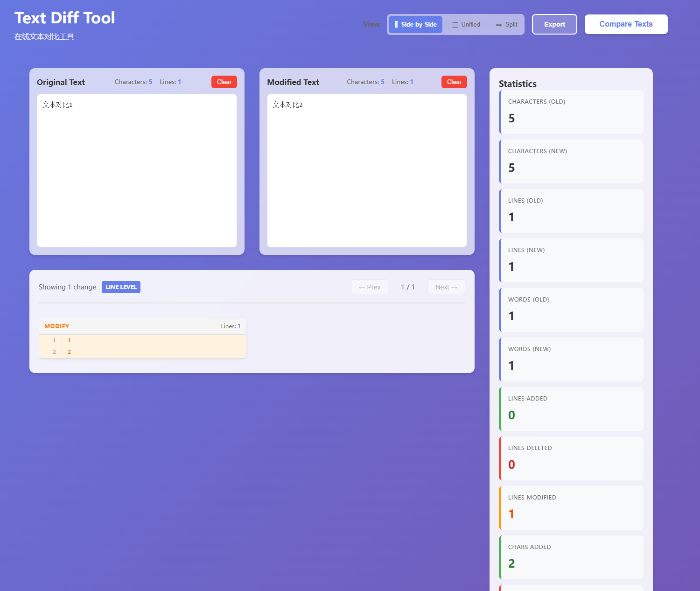
Task: Select old line 1 in the diff block
Action: (142, 340)
